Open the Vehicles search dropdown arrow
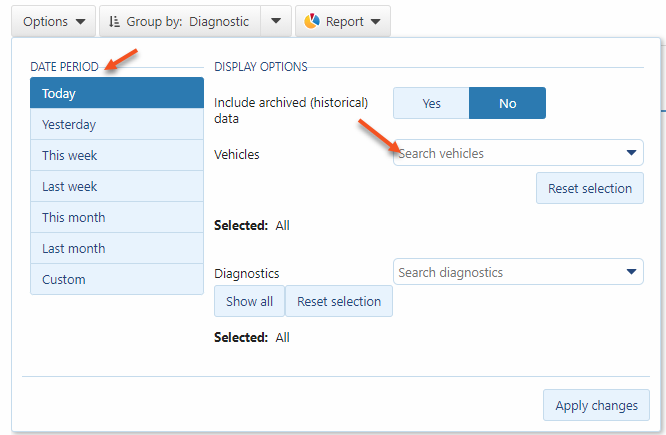The height and width of the screenshot is (435, 666). (631, 153)
